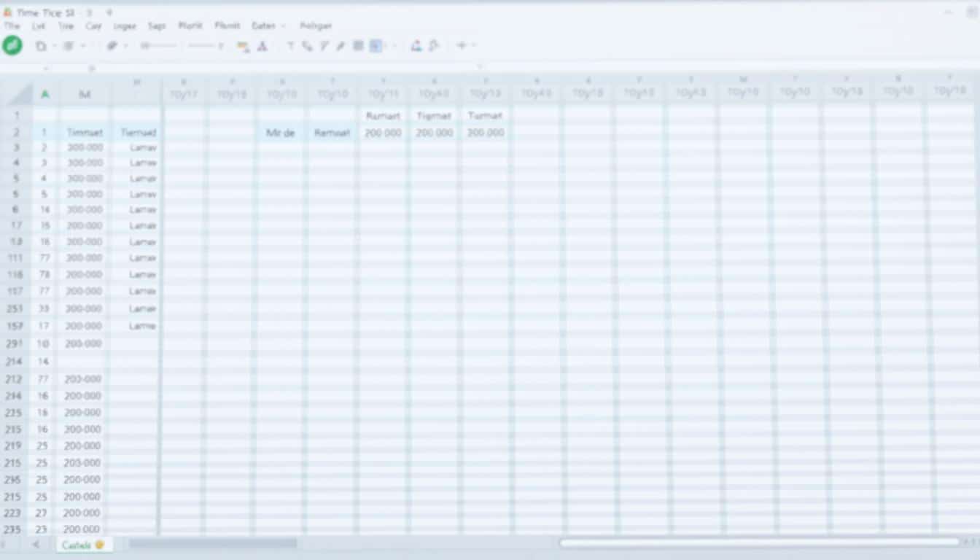Click the 'Ramart' header cell

384,115
